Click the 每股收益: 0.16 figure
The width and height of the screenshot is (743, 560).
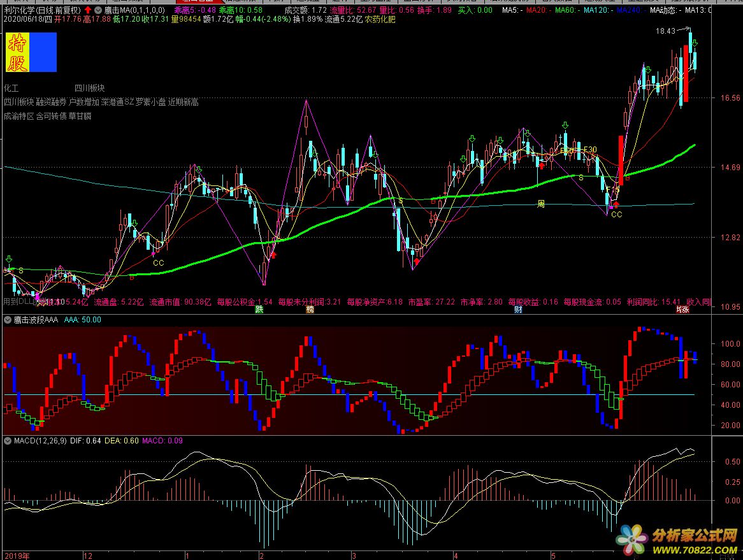(533, 302)
